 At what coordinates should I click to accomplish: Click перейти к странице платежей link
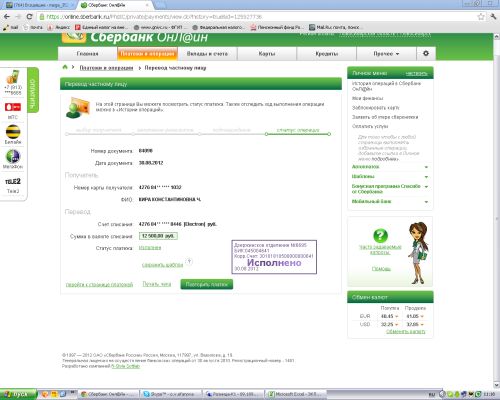99,284
